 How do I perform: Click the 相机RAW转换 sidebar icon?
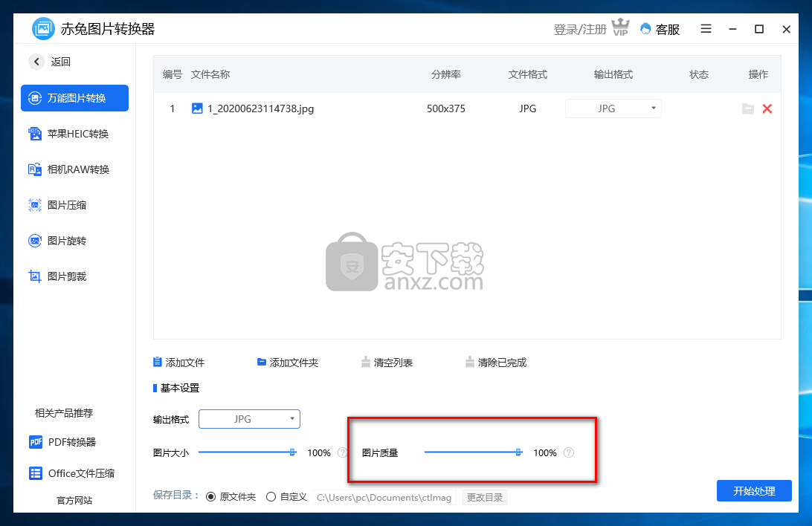(35, 169)
